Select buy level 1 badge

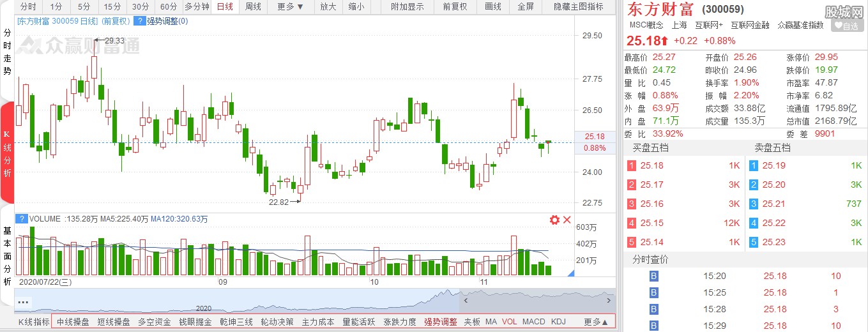tap(632, 166)
